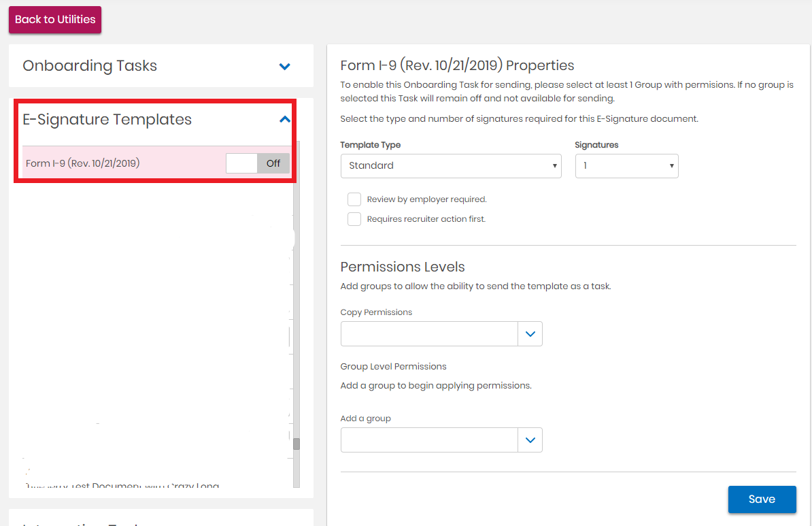Click the Copy Permissions dropdown arrow
The height and width of the screenshot is (526, 812).
click(x=530, y=334)
